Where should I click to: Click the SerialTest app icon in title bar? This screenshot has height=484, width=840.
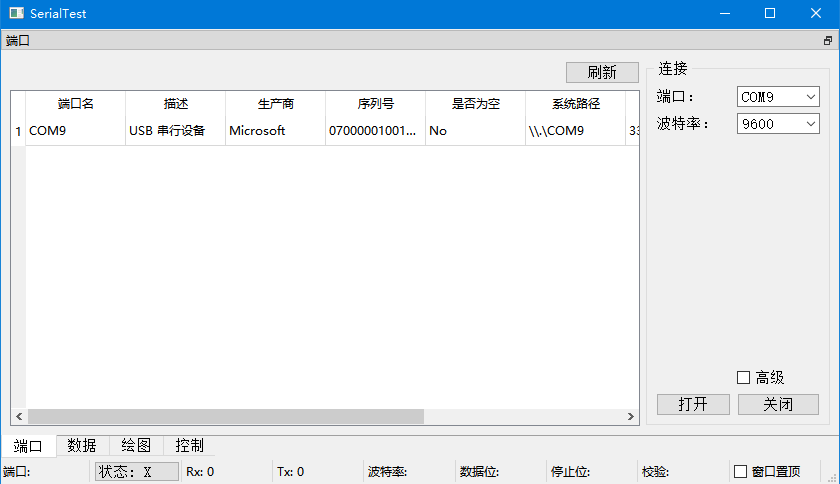(x=17, y=13)
